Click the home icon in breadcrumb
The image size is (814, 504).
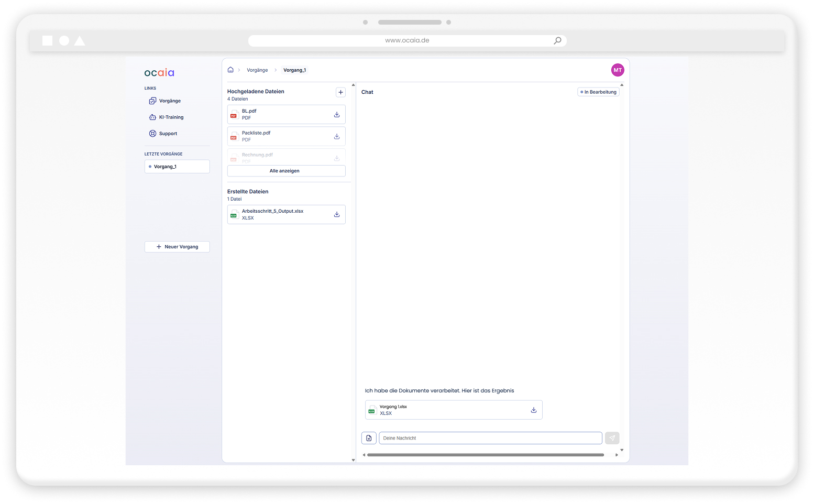pos(230,70)
